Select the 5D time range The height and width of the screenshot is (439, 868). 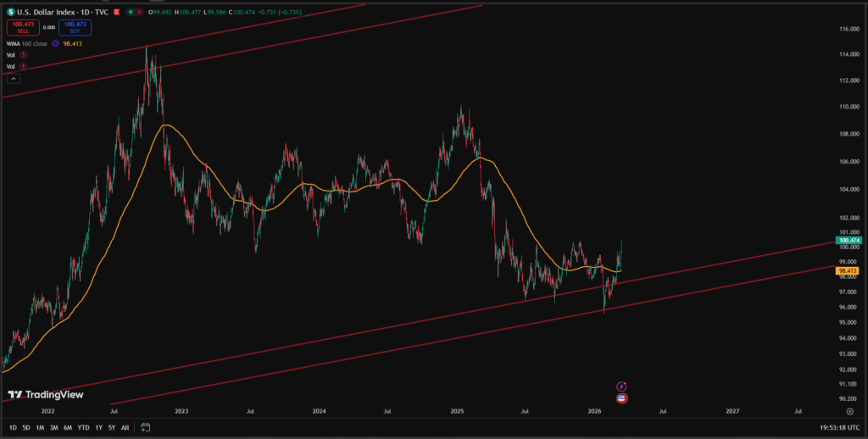pyautogui.click(x=26, y=427)
